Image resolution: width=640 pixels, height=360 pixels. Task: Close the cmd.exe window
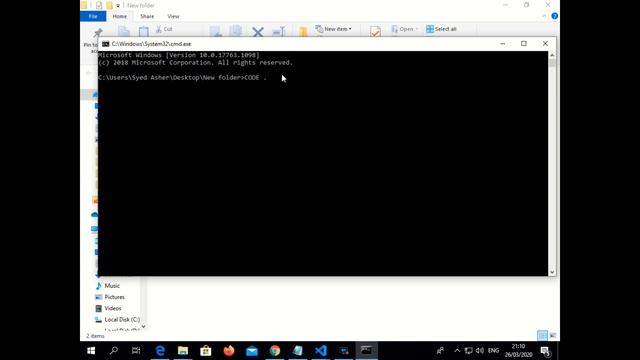coord(545,44)
